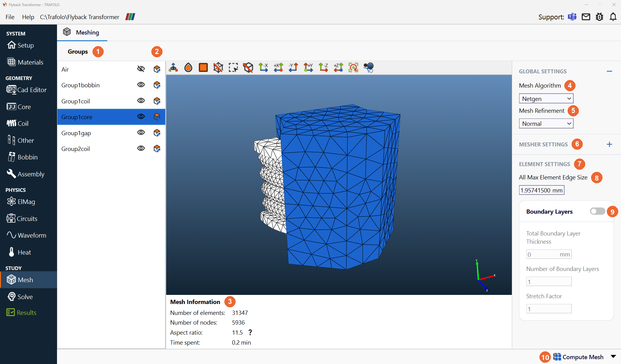The width and height of the screenshot is (621, 364).
Task: Collapse Global Settings with minus button
Action: (609, 71)
